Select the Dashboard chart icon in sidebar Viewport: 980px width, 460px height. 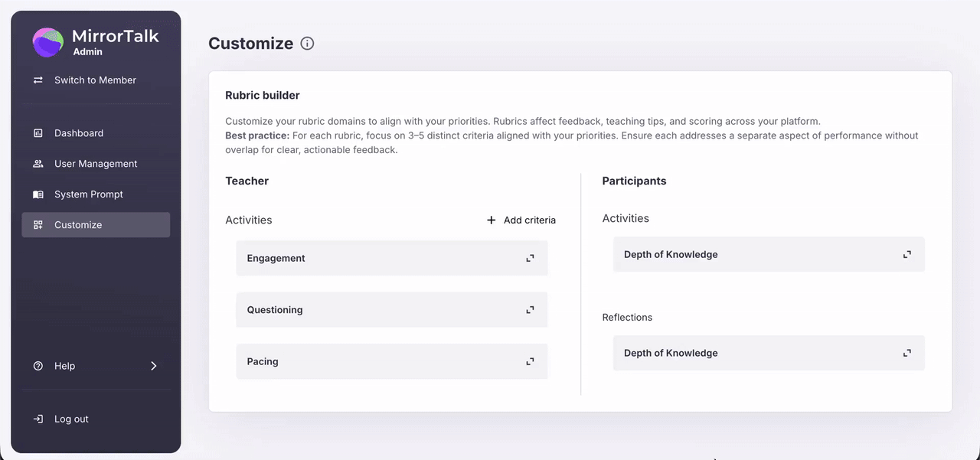point(38,132)
